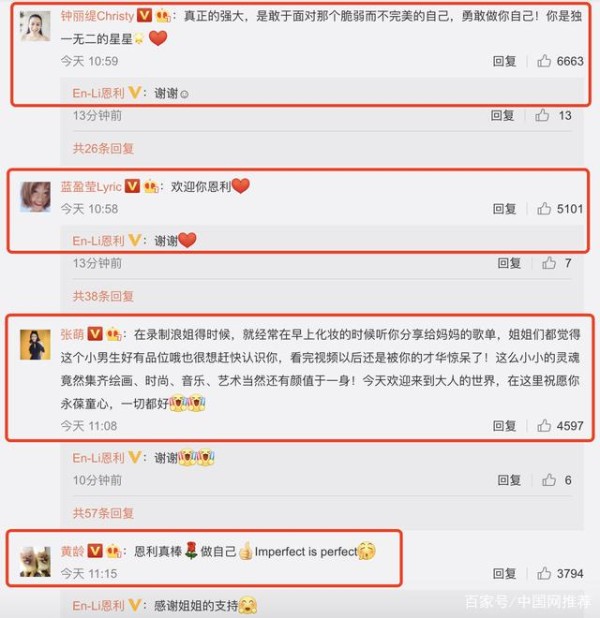Image resolution: width=600 pixels, height=618 pixels.
Task: Open 张萌's username link
Action: tap(73, 334)
